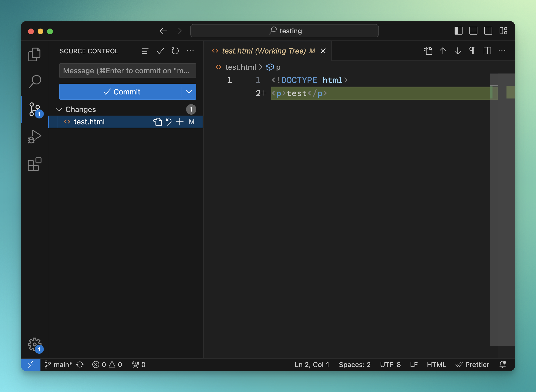Click the Commit button
Viewport: 536px width, 392px height.
pos(121,92)
